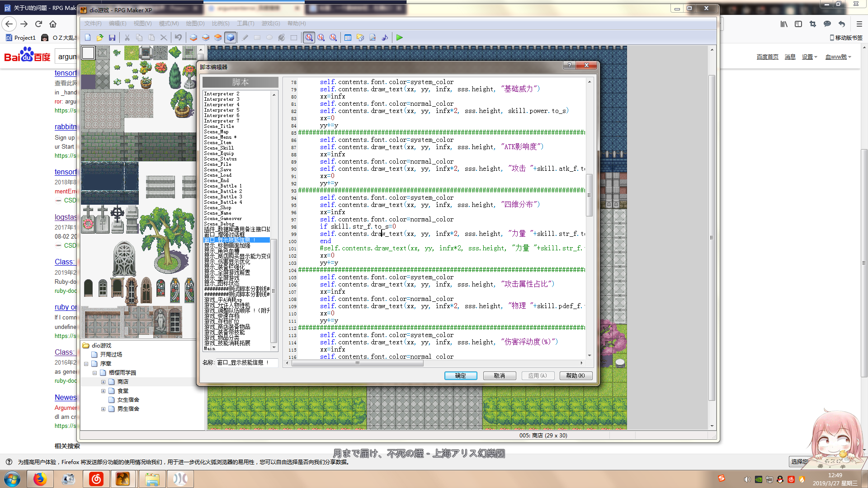Open the 模式(M) menu

(169, 23)
